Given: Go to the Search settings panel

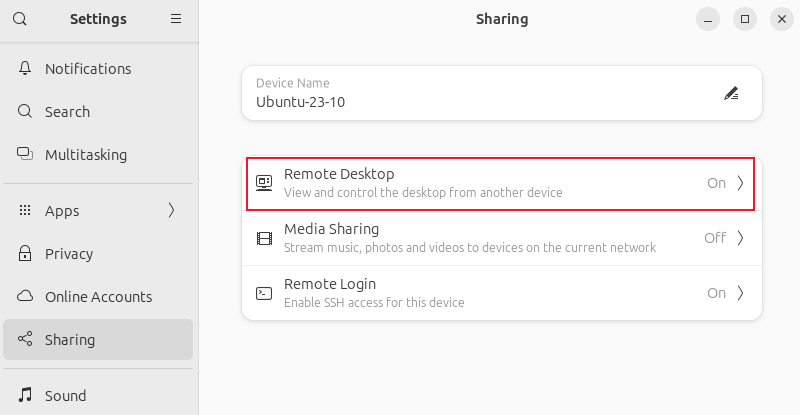Looking at the screenshot, I should click(67, 112).
